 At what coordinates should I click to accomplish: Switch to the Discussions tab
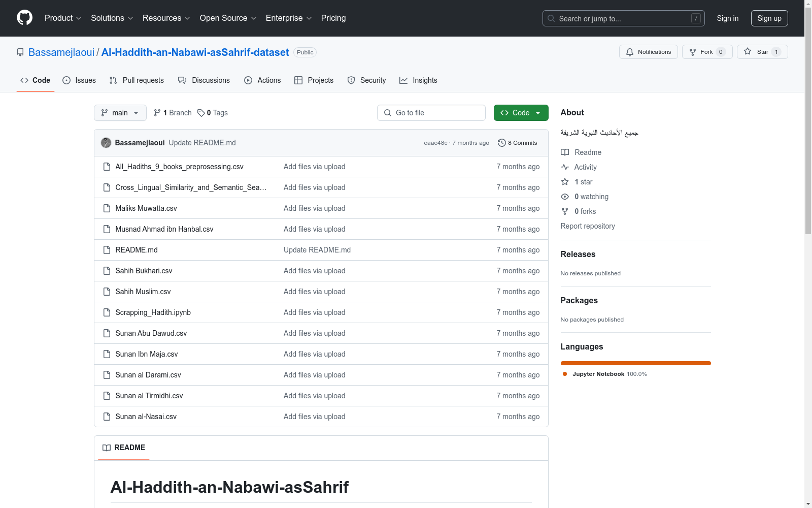(204, 80)
